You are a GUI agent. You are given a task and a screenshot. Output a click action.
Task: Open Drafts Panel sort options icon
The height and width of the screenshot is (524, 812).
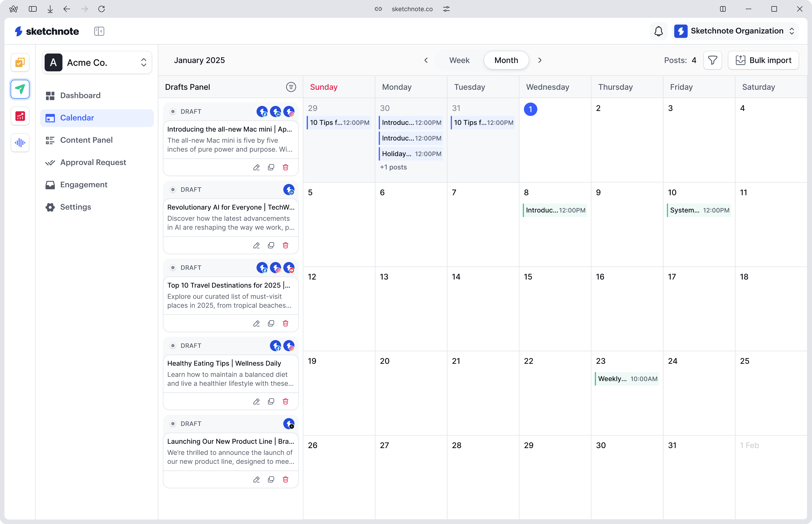point(291,87)
